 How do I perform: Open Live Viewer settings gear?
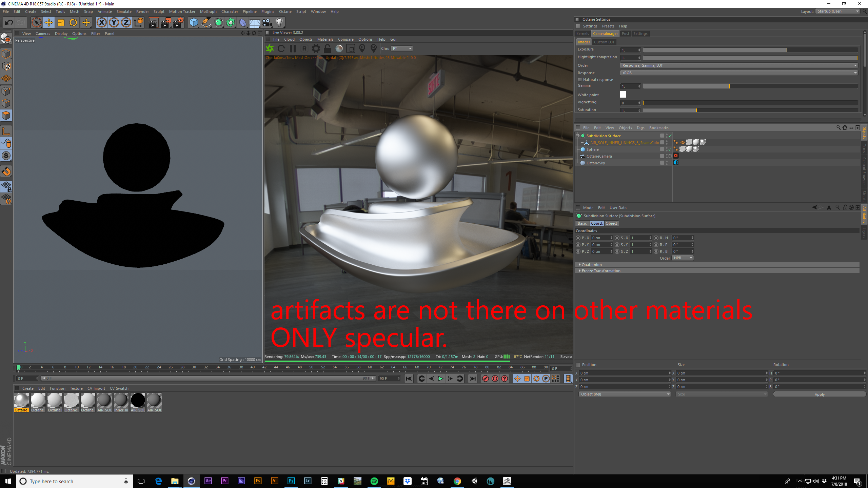316,48
